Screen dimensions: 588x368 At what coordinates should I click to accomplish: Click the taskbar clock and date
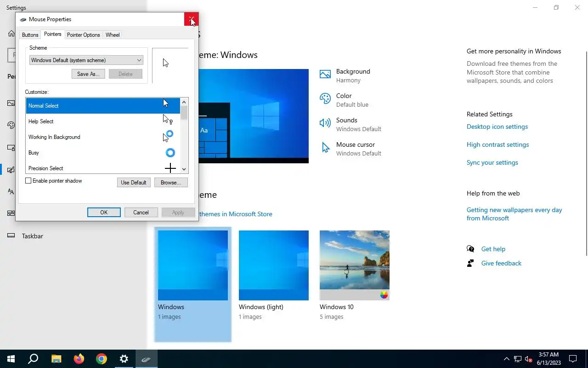[549, 359]
